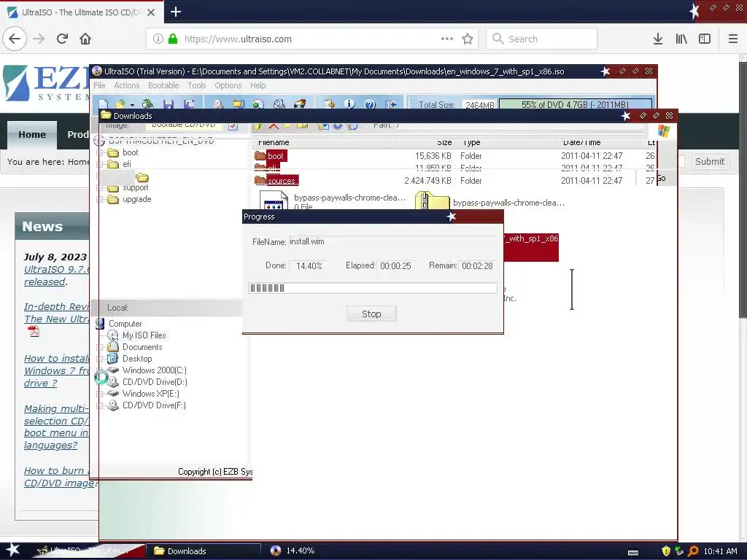Click the Remain 00:02:28 value

pos(477,265)
